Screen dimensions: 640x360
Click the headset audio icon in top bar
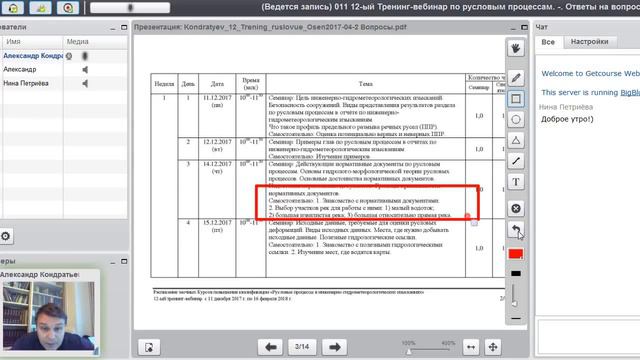(13, 7)
